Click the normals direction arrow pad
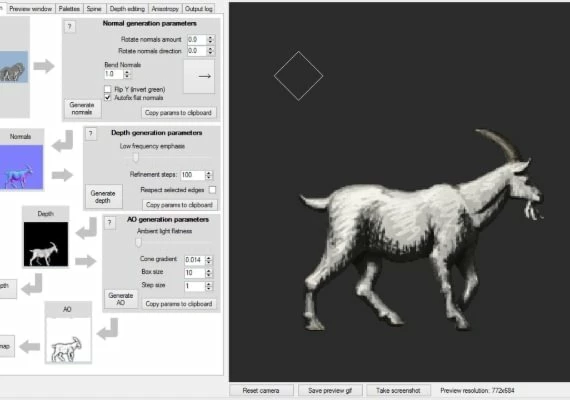 click(x=199, y=76)
